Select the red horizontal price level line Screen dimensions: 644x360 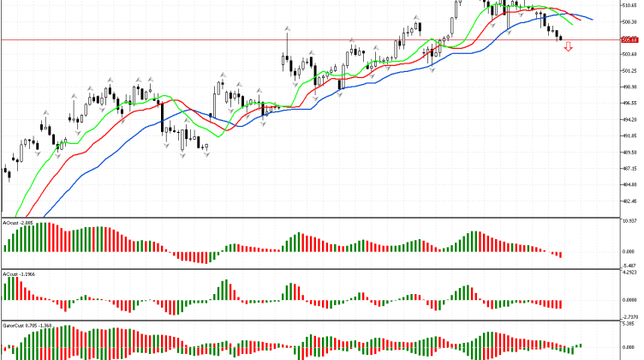coord(257,39)
